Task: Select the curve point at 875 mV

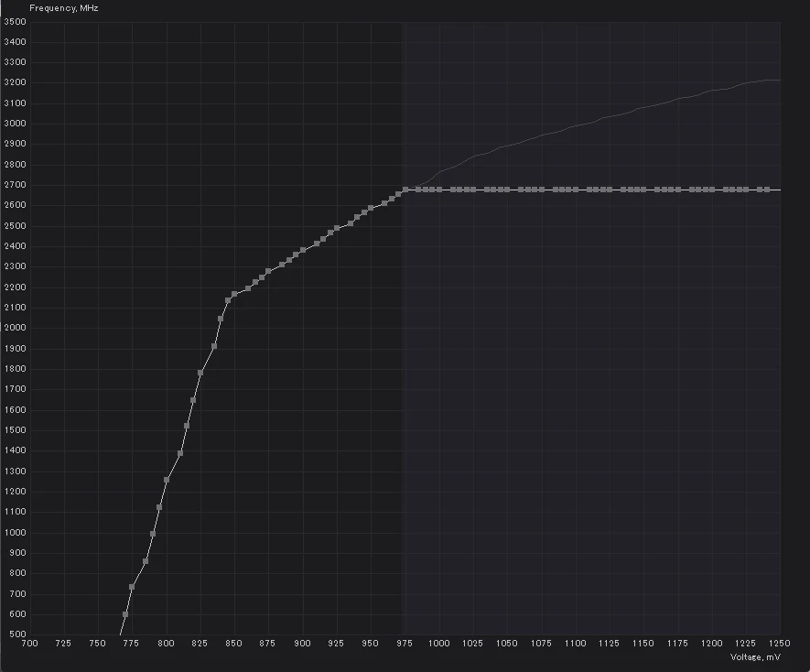Action: pyautogui.click(x=268, y=271)
